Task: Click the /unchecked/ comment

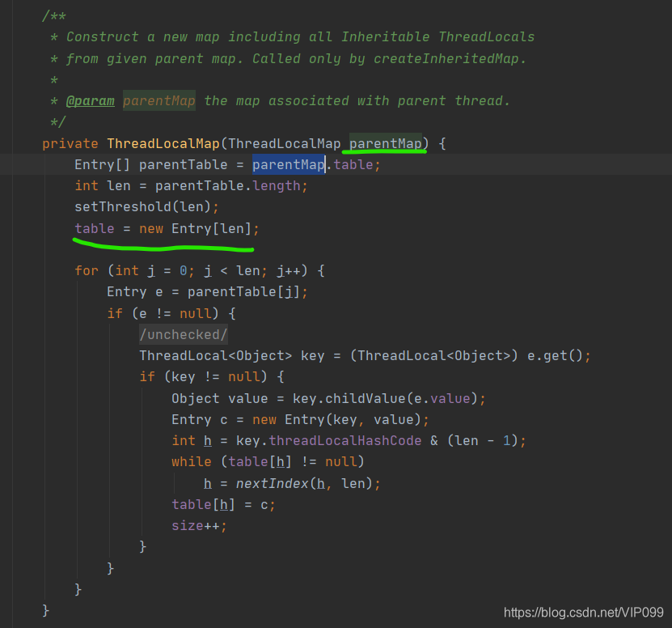Action: click(x=183, y=334)
